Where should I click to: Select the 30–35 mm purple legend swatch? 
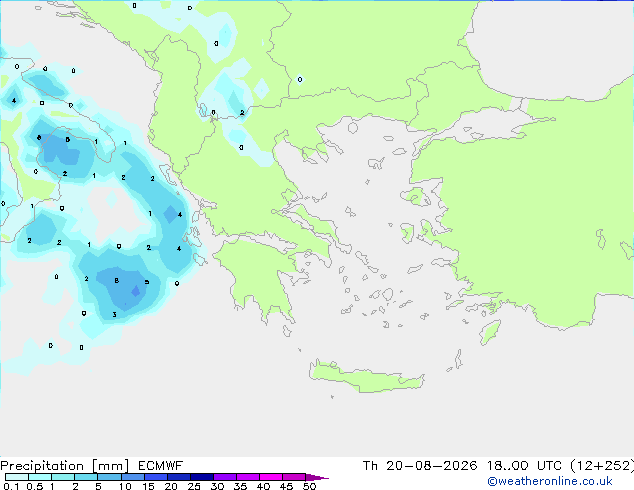click(224, 477)
